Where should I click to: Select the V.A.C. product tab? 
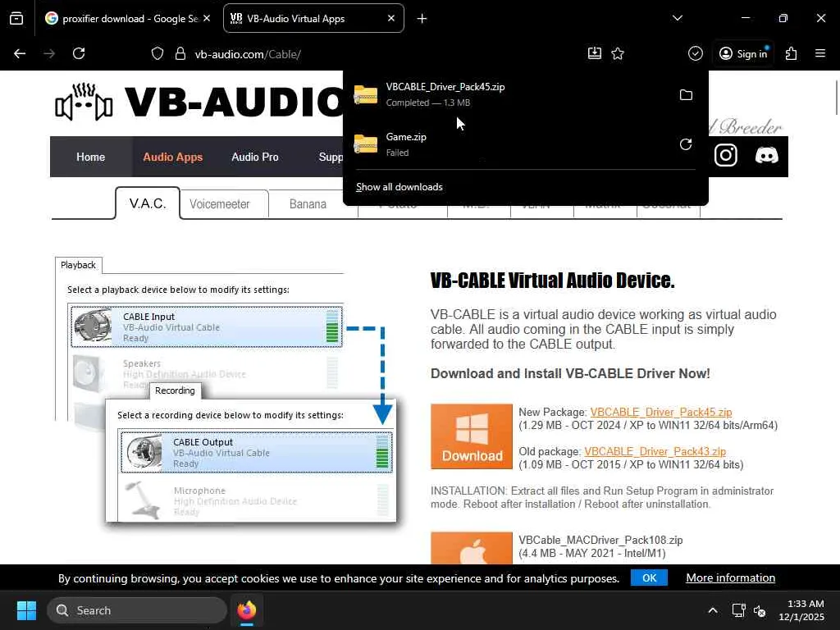(148, 203)
